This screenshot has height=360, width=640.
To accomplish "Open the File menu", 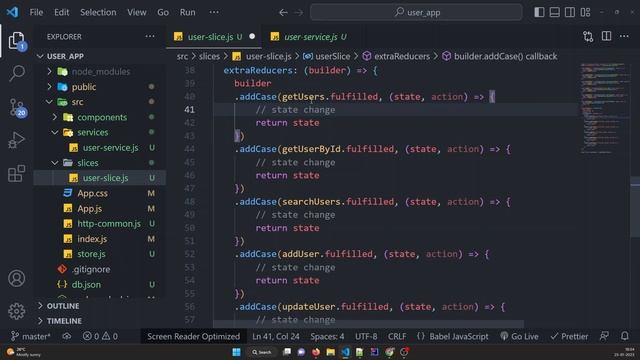I will [36, 12].
